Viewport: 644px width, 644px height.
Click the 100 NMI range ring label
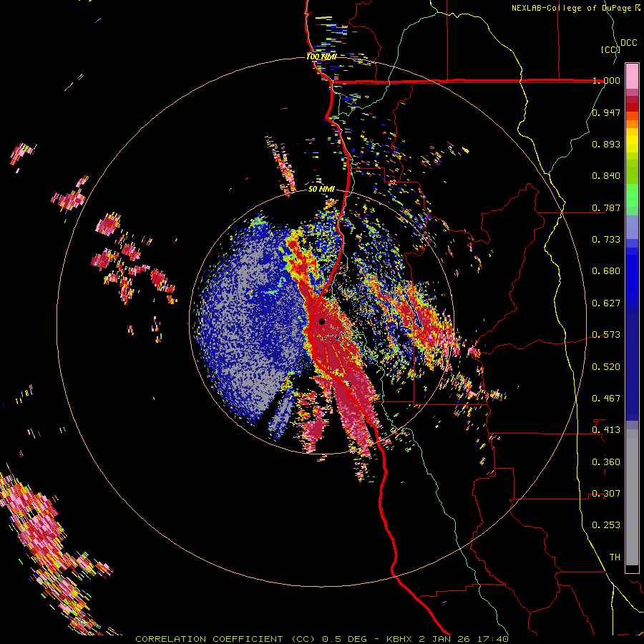pos(321,57)
